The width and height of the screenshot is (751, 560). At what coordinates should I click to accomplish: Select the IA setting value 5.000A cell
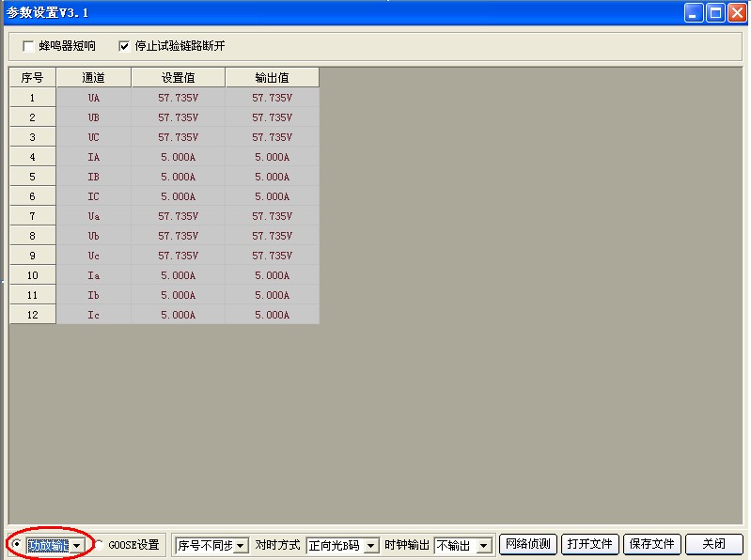pos(178,157)
